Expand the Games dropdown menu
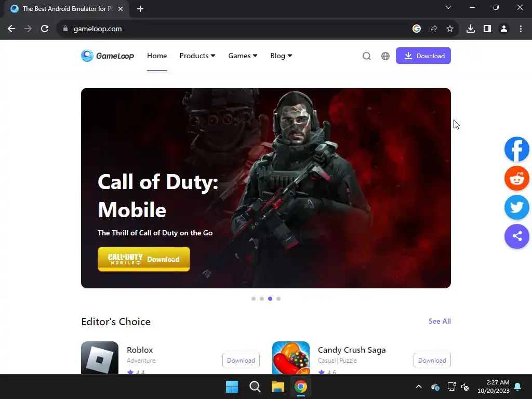The width and height of the screenshot is (532, 399). (x=243, y=56)
